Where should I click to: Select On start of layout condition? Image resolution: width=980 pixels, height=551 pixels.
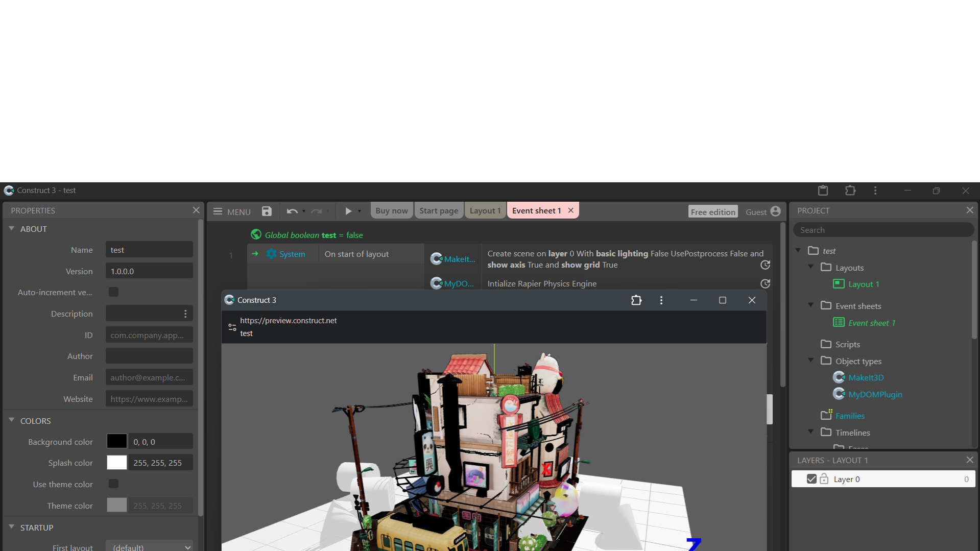pyautogui.click(x=356, y=254)
